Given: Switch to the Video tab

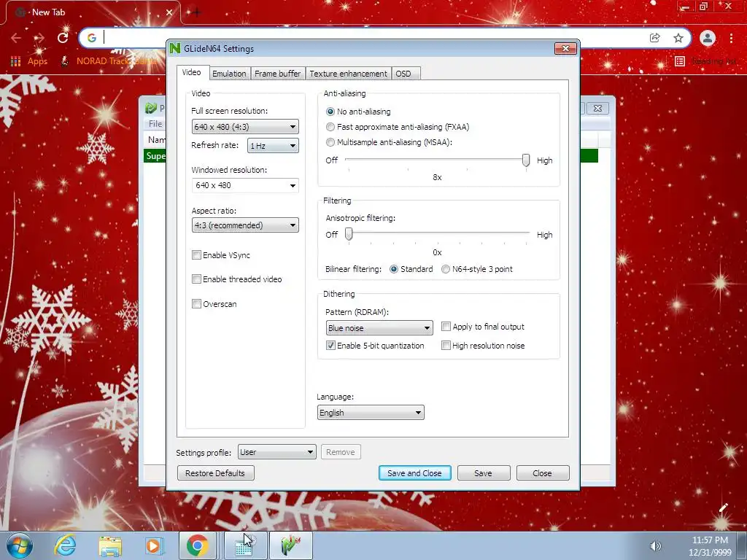Looking at the screenshot, I should point(192,72).
